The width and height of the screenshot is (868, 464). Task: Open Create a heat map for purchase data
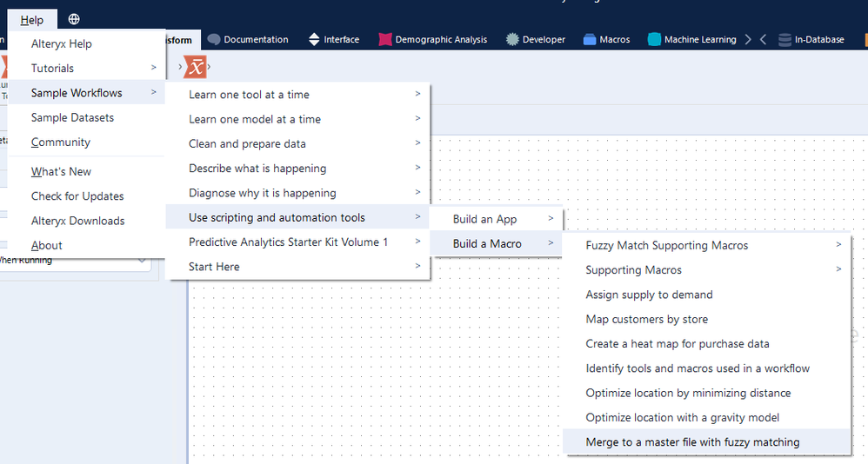click(x=707, y=343)
